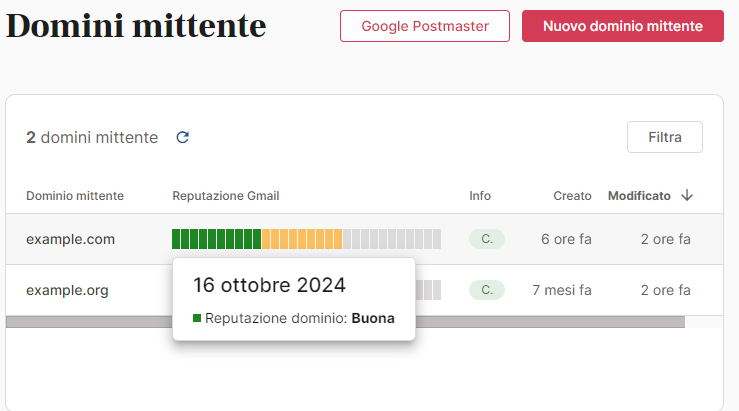Click the "7 mesi fa" created time
Screen dimensions: 739x411
pyautogui.click(x=561, y=291)
